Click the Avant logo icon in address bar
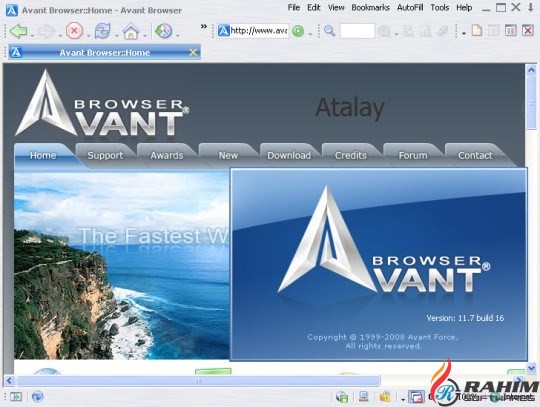 click(x=224, y=31)
